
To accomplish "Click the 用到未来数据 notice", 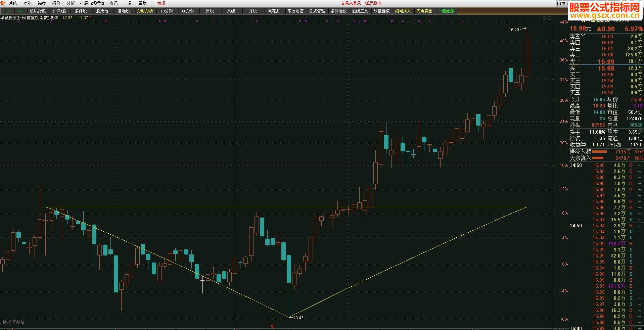I will point(12,322).
